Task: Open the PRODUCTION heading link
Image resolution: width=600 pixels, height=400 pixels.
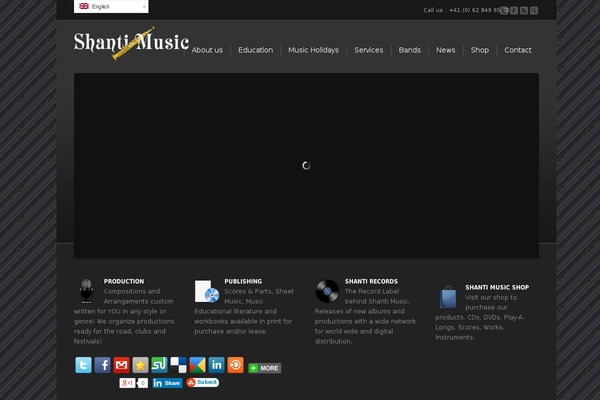Action: point(124,281)
